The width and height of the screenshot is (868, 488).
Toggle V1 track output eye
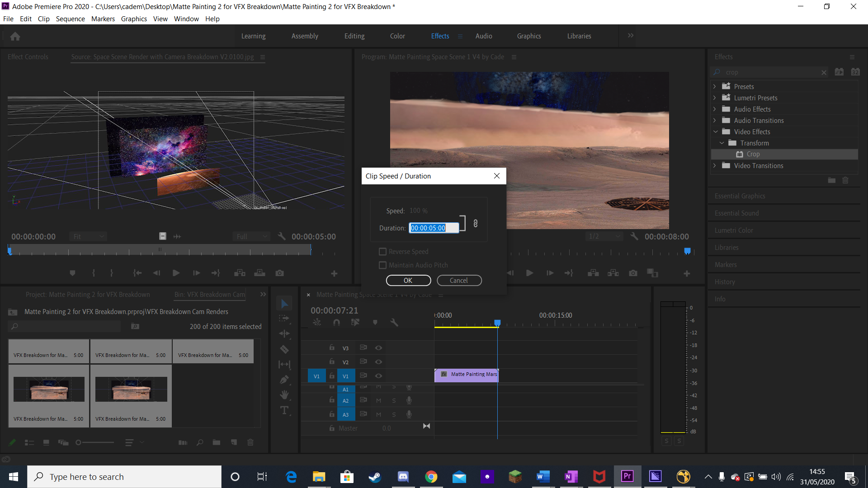point(379,376)
